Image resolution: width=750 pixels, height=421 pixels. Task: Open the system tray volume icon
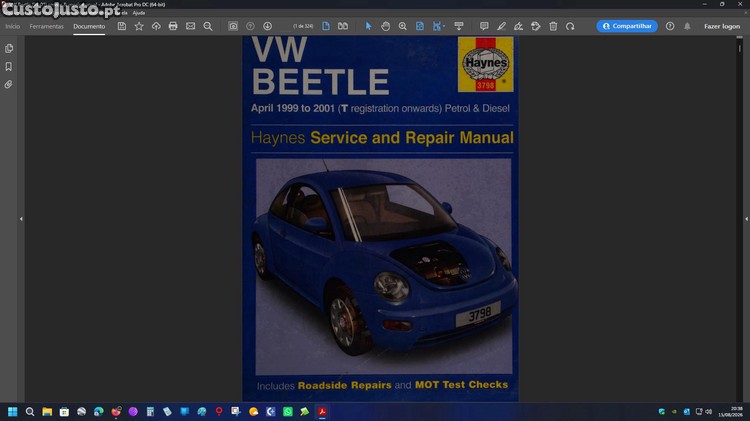pyautogui.click(x=708, y=411)
